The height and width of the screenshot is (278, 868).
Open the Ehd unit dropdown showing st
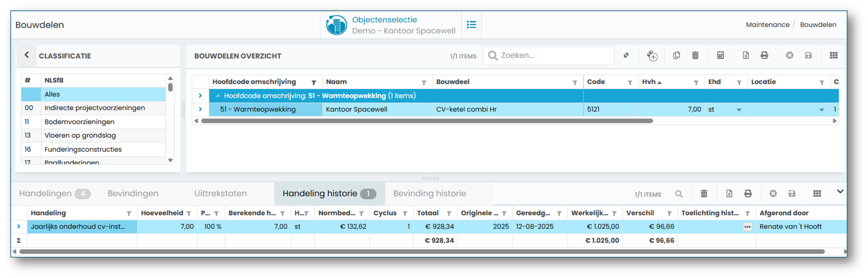coord(739,110)
